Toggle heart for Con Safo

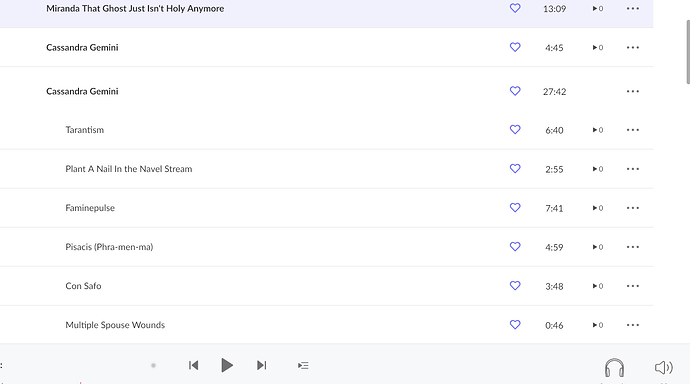[x=515, y=286]
